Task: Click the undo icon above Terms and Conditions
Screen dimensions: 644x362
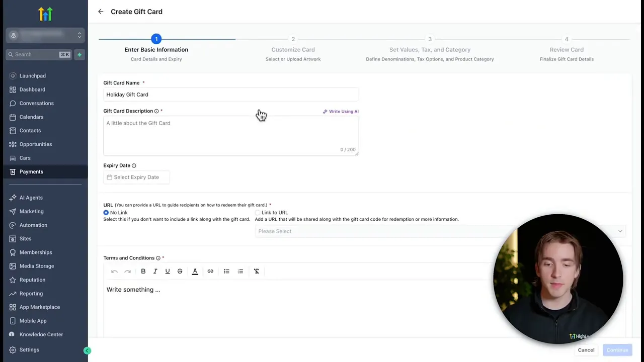Action: [x=114, y=271]
